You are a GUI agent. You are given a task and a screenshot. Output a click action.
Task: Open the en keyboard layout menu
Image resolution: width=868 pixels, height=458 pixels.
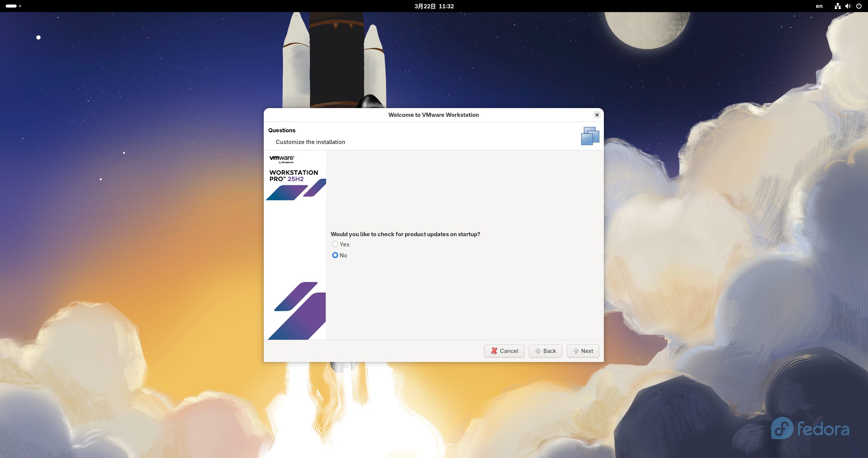(x=819, y=6)
